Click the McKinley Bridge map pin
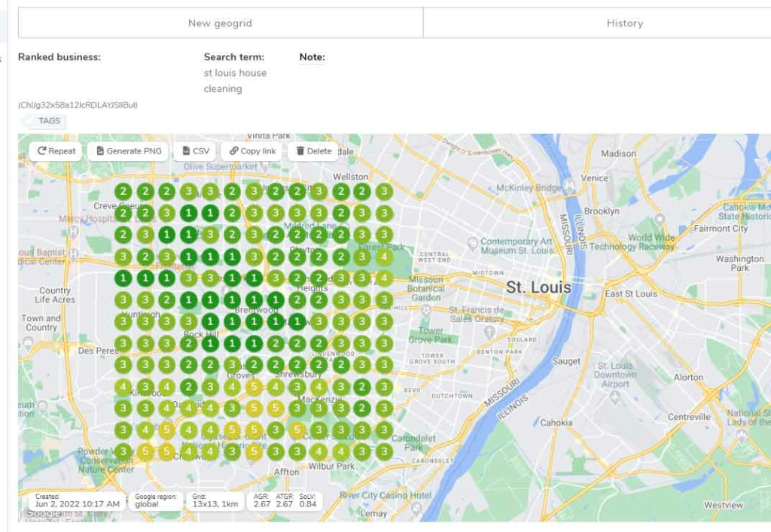 point(569,184)
